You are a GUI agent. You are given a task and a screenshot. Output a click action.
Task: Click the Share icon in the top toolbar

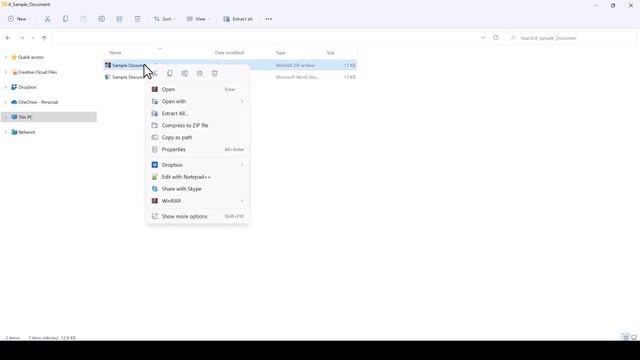click(x=119, y=19)
